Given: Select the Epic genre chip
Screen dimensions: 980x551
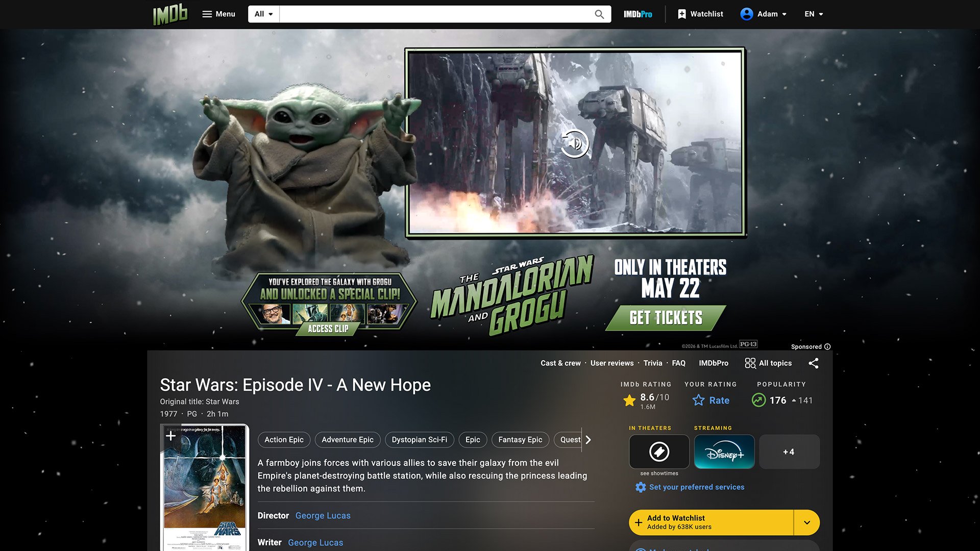Looking at the screenshot, I should coord(473,440).
